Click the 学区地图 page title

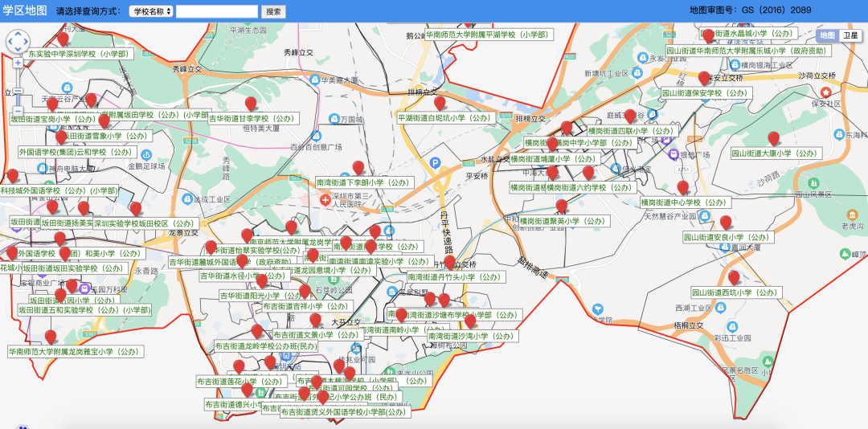point(25,10)
